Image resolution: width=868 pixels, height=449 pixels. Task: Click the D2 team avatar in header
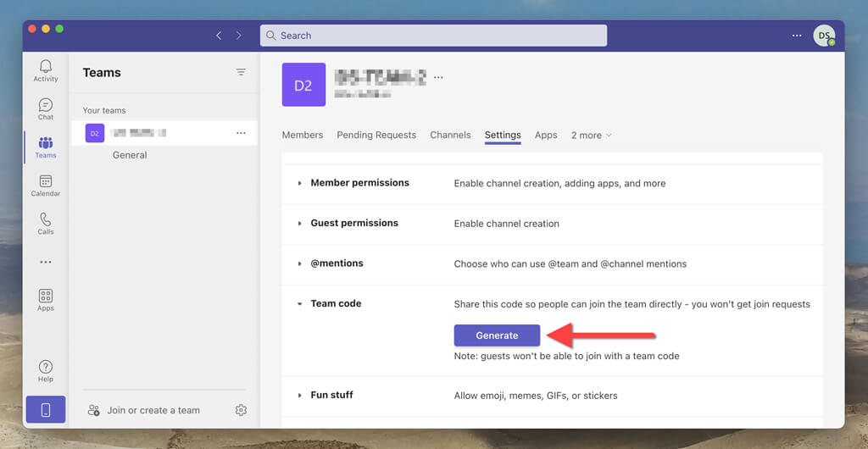pos(303,85)
